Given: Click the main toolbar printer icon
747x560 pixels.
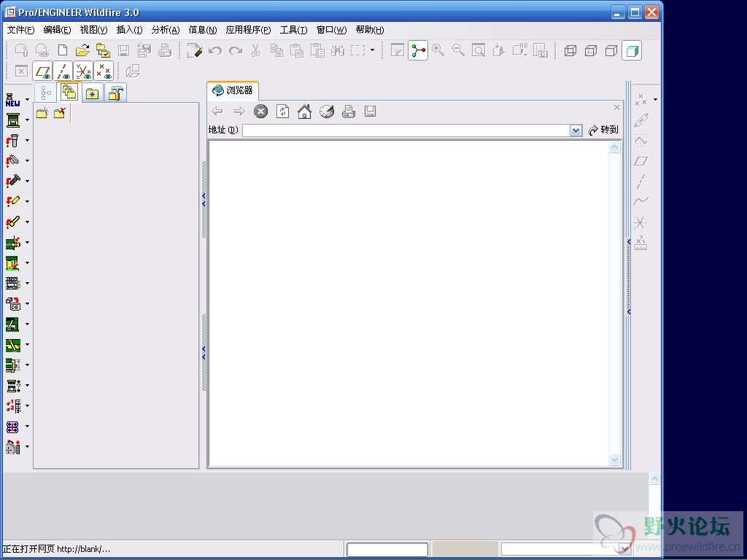Looking at the screenshot, I should coord(164,50).
